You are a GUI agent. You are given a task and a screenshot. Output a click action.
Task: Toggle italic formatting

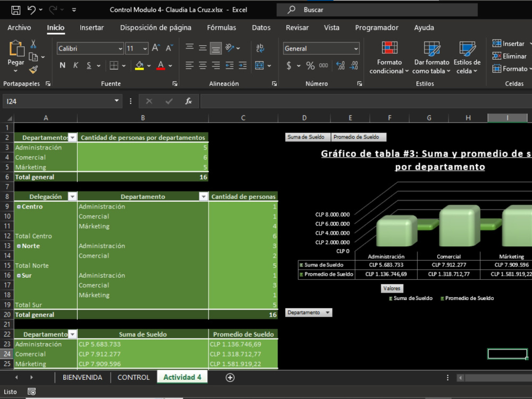coord(76,65)
